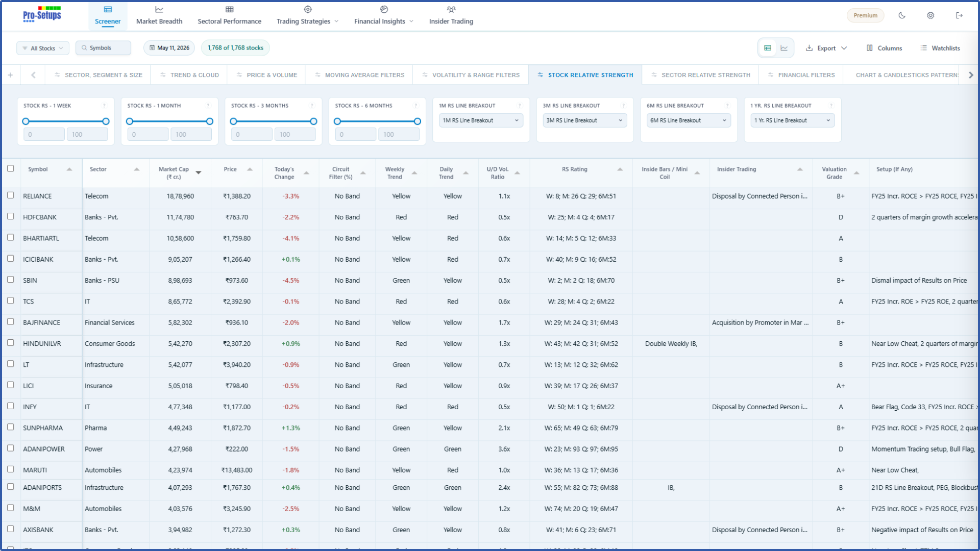Open the May 11, 2026 date picker
980x551 pixels.
(x=169, y=48)
